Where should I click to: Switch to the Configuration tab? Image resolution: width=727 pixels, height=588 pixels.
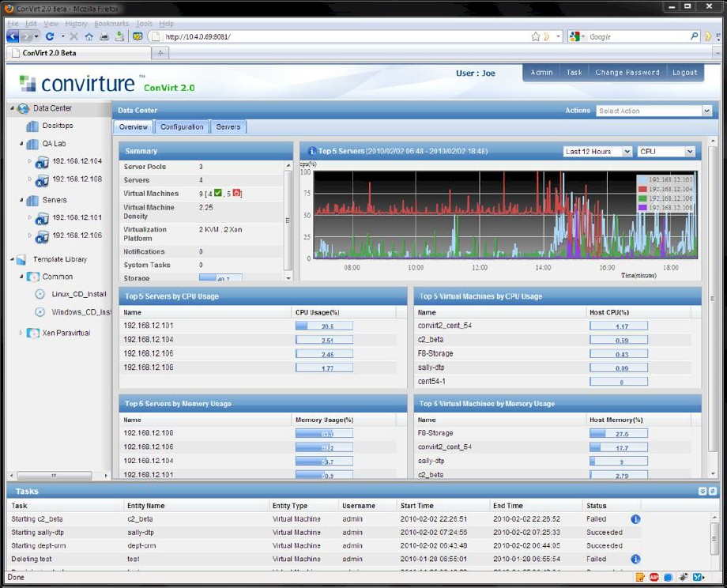click(182, 127)
